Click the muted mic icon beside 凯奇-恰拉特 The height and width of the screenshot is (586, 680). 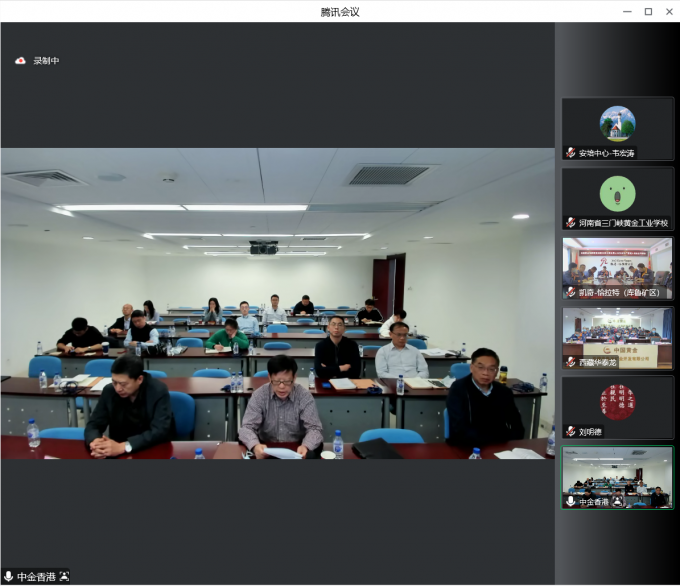(x=571, y=292)
